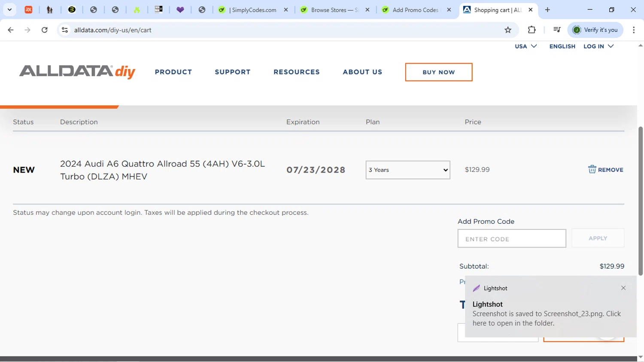Click the 2024 Audi A6 Quattro description
This screenshot has height=362, width=644.
(163, 170)
